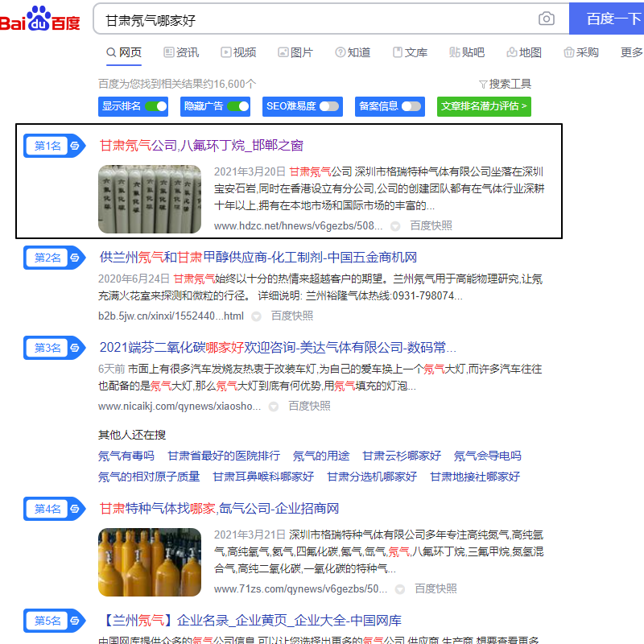
Task: Open 文章排名潜力评估 green button
Action: point(484,106)
